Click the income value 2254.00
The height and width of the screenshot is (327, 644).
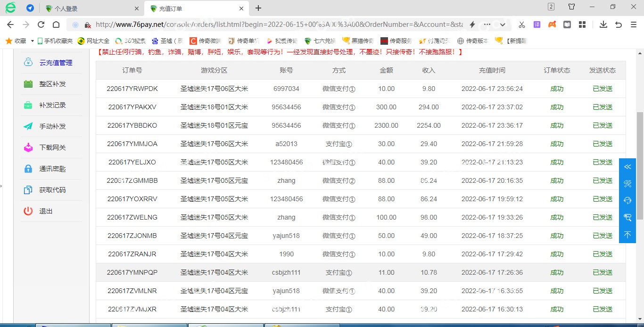[x=429, y=125]
